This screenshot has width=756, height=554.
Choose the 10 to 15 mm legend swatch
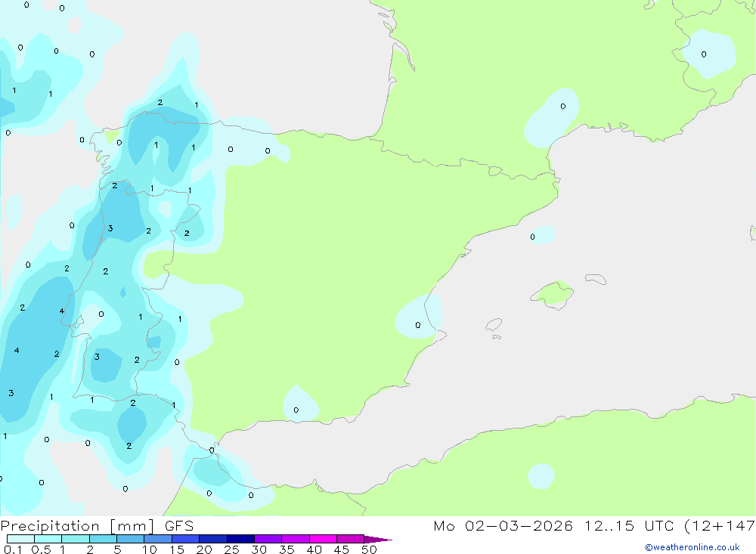point(158,539)
